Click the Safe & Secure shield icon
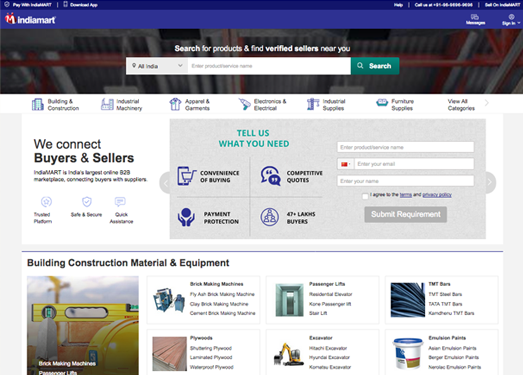Viewport: 523px width, 375px height. [87, 202]
